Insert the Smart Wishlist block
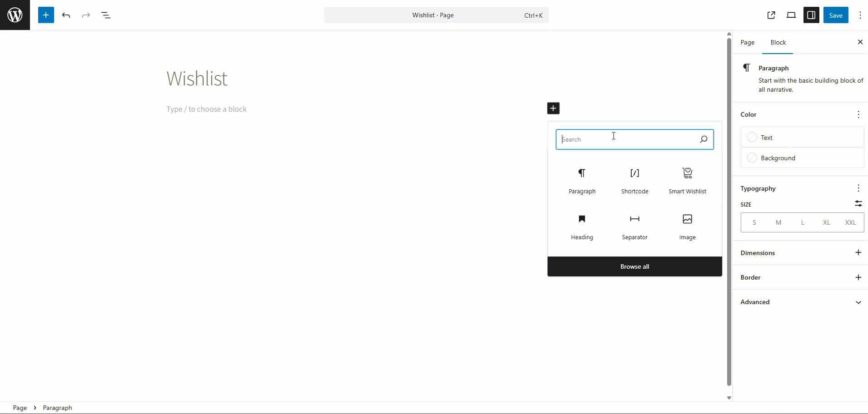The image size is (868, 414). tap(687, 181)
